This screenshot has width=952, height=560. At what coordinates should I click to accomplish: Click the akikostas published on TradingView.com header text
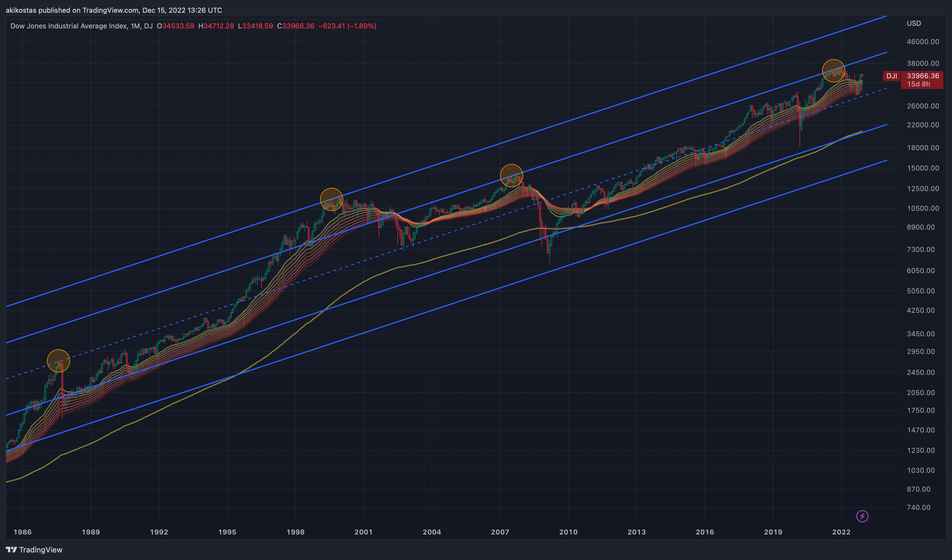click(x=114, y=10)
